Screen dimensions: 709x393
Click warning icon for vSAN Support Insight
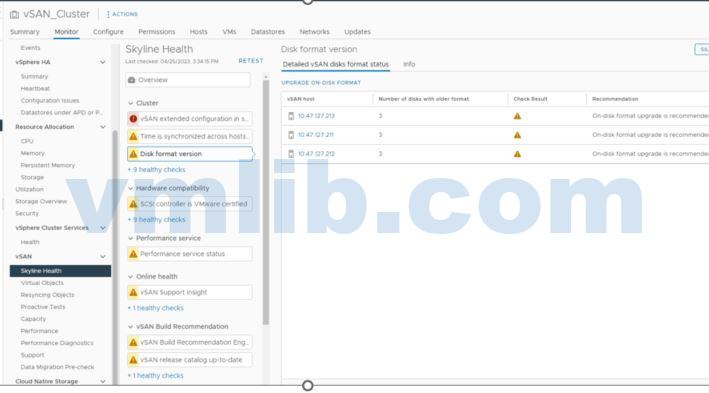click(133, 293)
